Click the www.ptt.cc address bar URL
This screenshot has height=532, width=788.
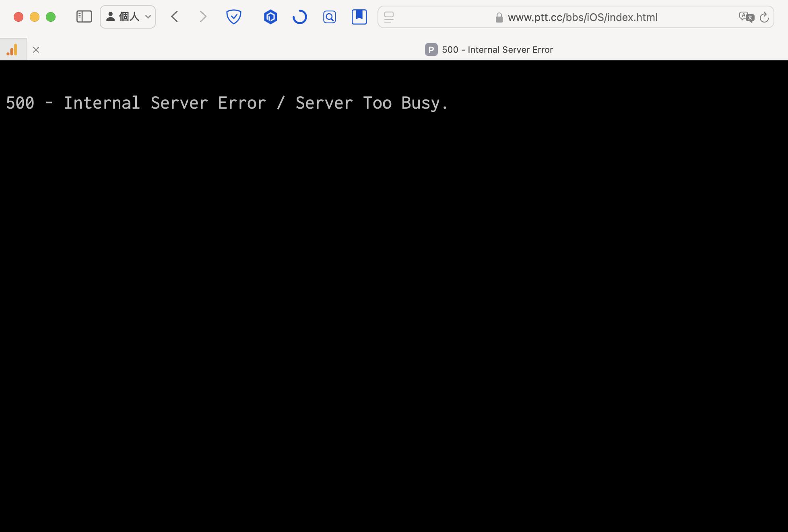(x=583, y=17)
